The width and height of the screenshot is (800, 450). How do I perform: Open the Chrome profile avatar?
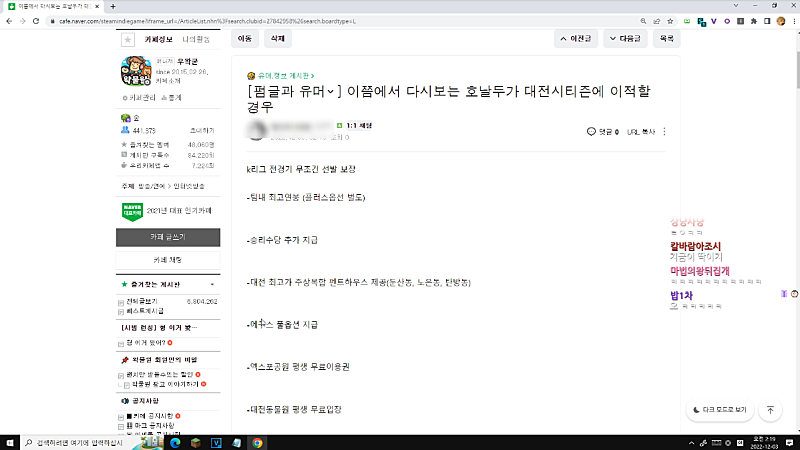(x=781, y=21)
